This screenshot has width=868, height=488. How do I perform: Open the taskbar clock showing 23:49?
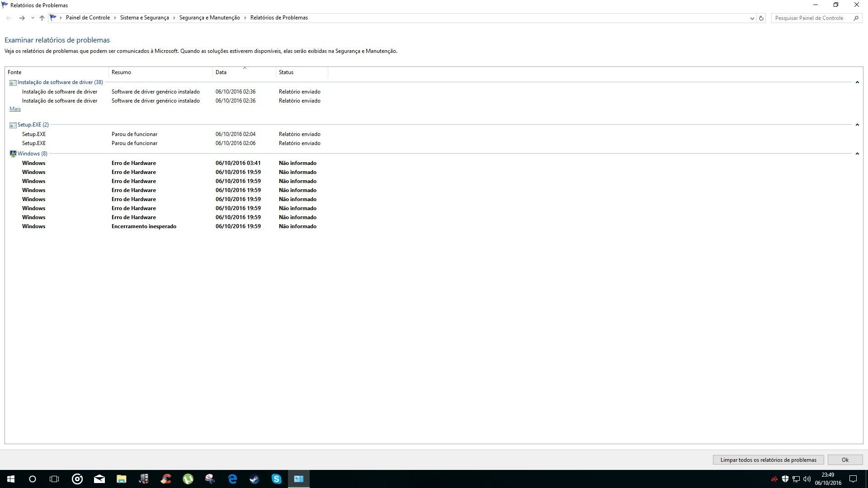(x=828, y=479)
